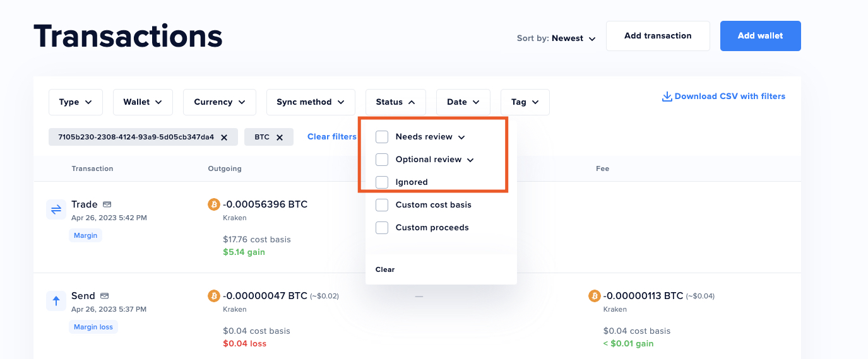Click the Margin loss tag on Send
The image size is (868, 359).
tap(93, 327)
